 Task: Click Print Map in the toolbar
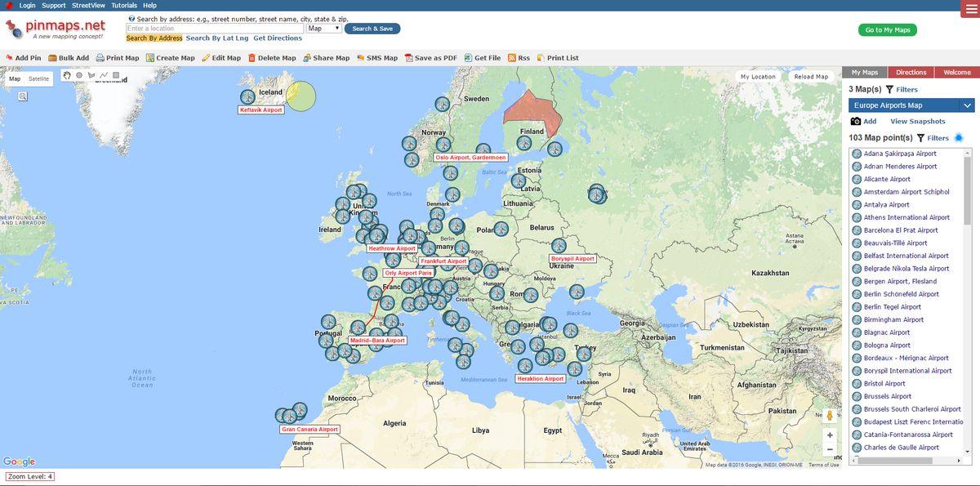(x=118, y=58)
